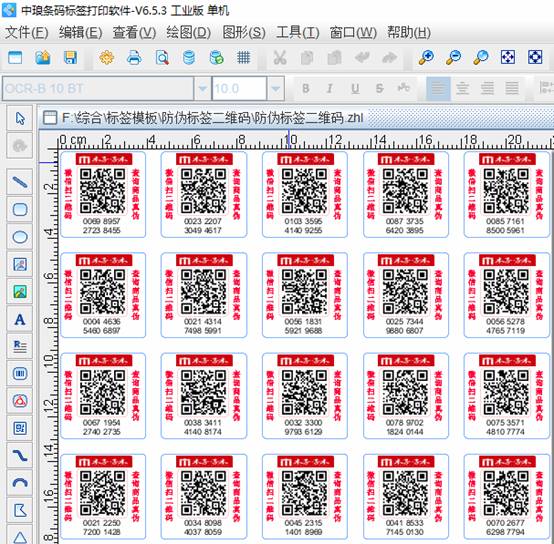Toggle the grid display icon

tap(244, 57)
